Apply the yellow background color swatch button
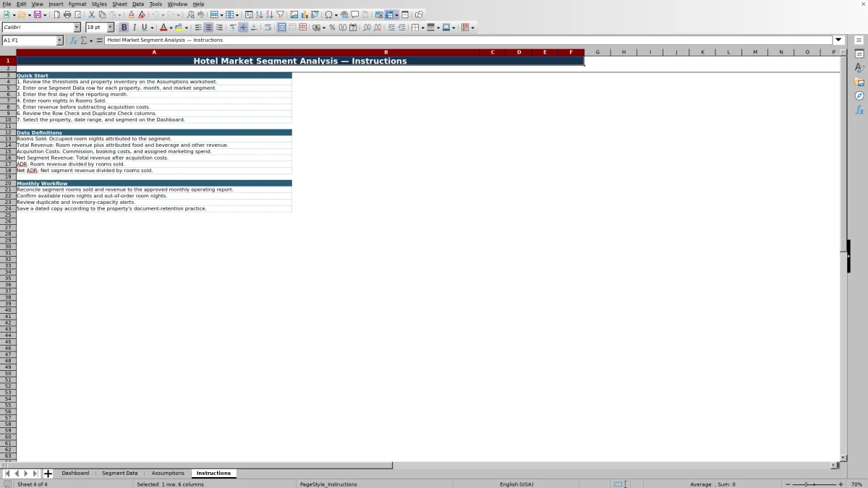Screen dimensions: 868x488 pos(179,27)
